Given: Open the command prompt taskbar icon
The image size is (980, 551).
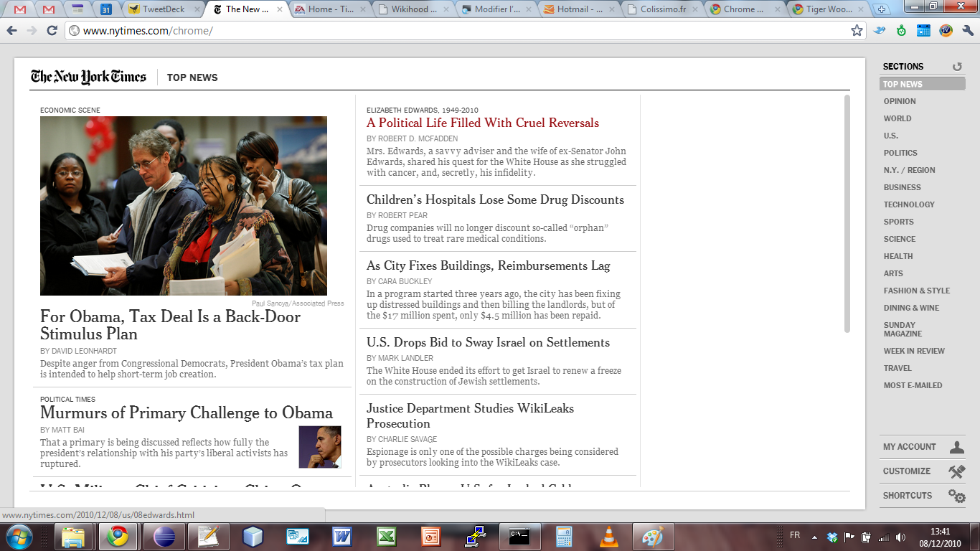Looking at the screenshot, I should pos(519,537).
